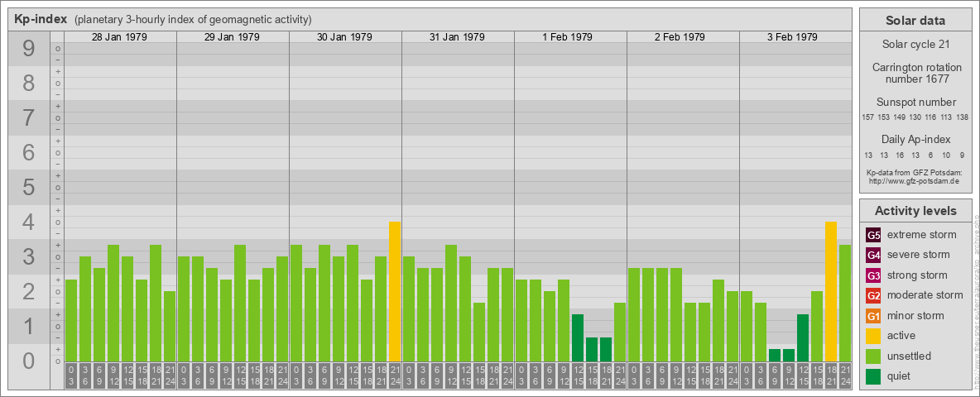Click the Kp-index title
The width and height of the screenshot is (980, 397).
(x=40, y=19)
